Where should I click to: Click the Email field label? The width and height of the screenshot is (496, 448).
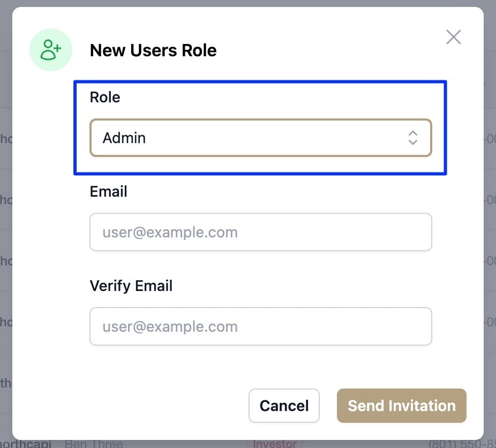[x=109, y=191]
